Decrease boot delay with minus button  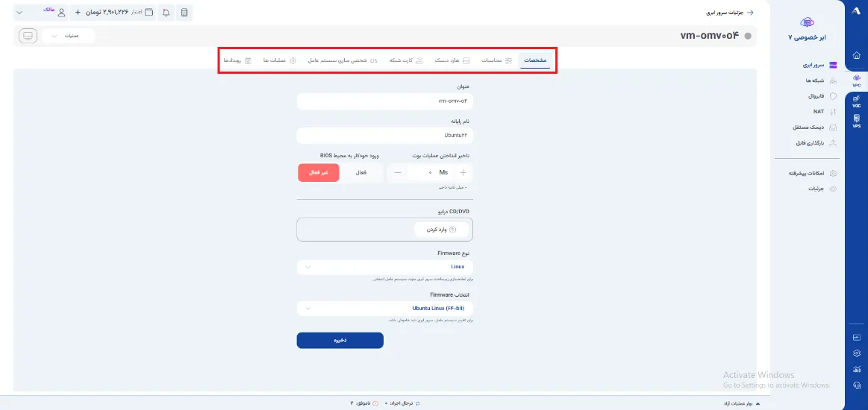point(398,173)
